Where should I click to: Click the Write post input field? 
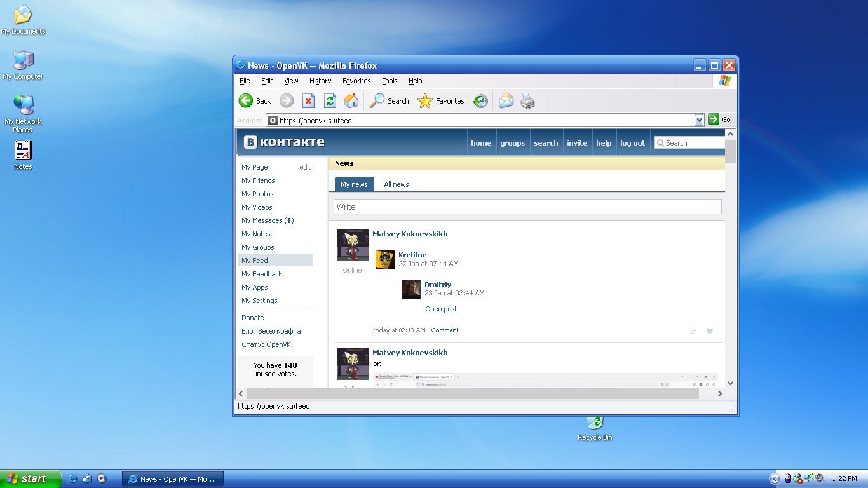pos(527,207)
